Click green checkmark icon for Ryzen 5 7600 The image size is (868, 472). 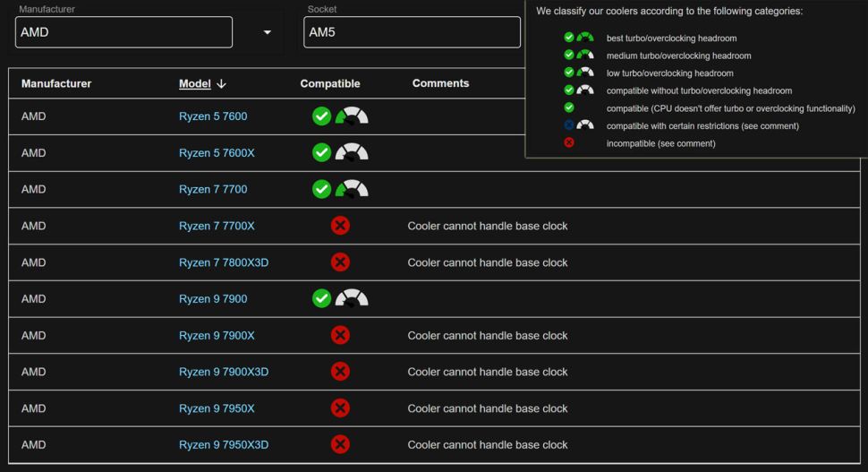pyautogui.click(x=321, y=116)
